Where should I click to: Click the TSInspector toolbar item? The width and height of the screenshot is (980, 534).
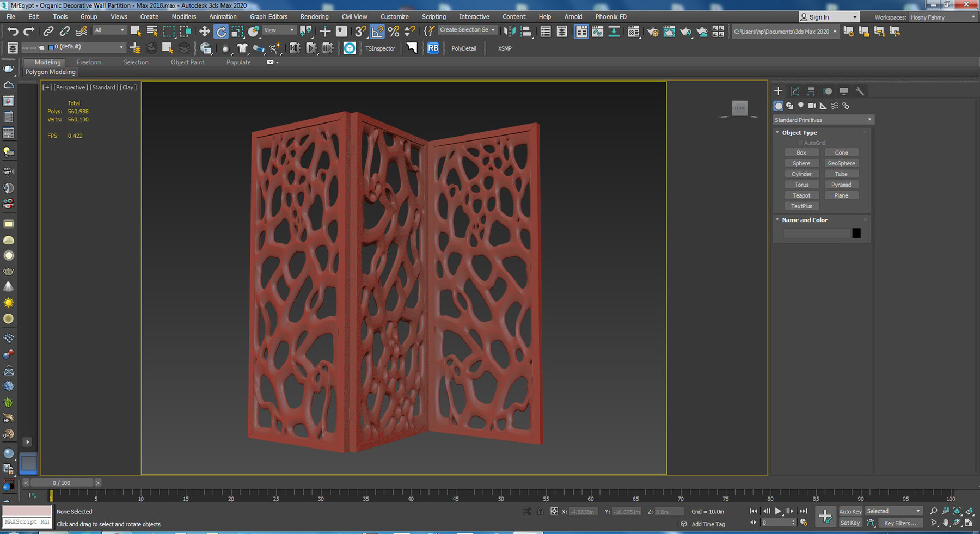(380, 48)
